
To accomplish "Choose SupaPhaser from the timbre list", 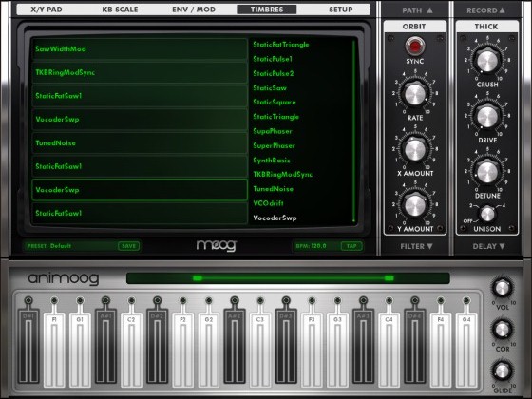I will click(x=273, y=131).
